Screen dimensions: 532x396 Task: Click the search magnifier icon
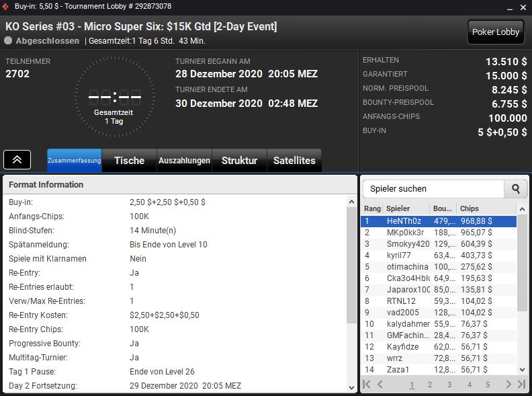click(516, 189)
